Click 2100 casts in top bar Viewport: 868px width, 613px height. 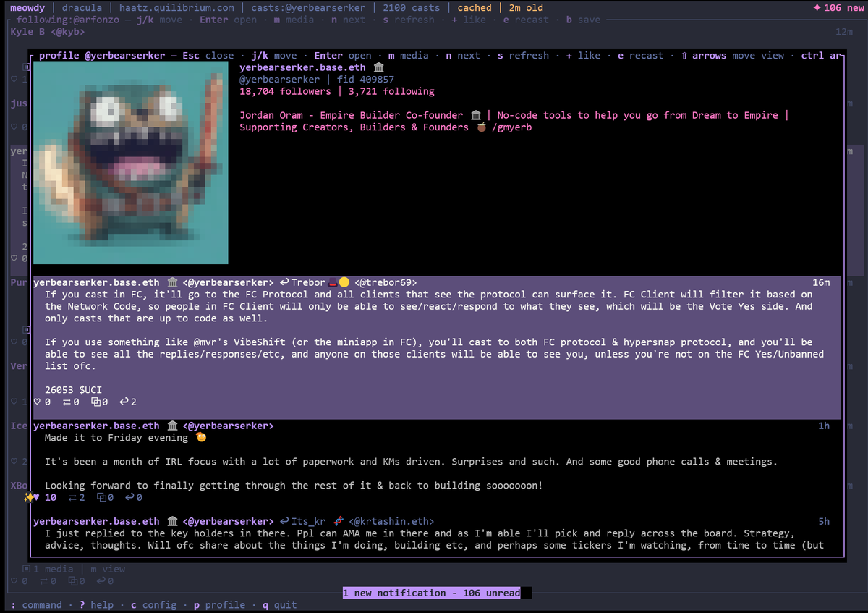click(x=411, y=7)
